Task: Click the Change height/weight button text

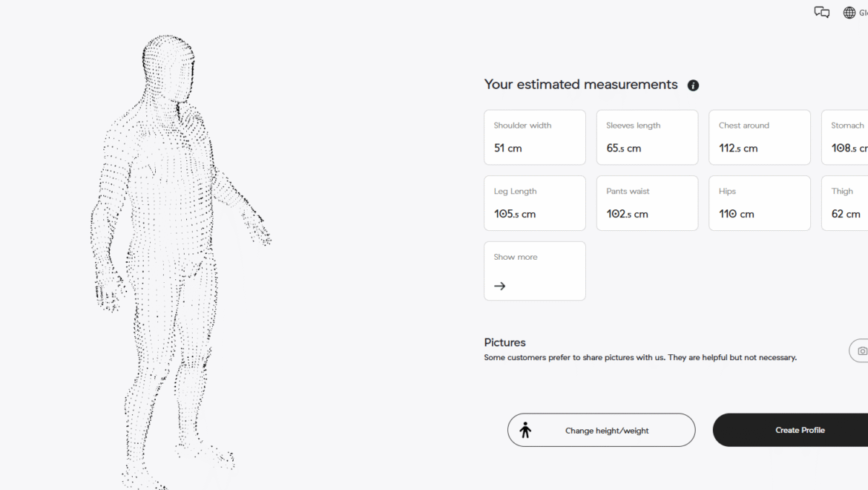Action: [x=607, y=431]
